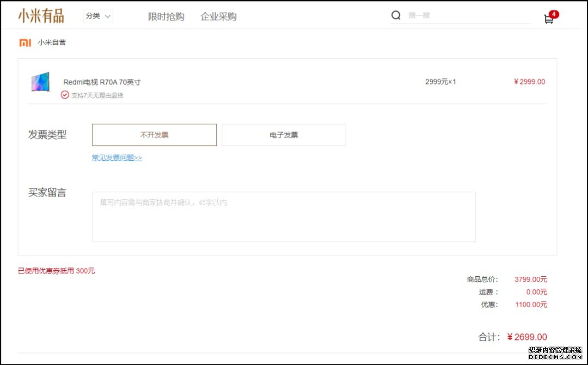Click the 已使用优惠券抵用 300元 notice

tap(56, 271)
